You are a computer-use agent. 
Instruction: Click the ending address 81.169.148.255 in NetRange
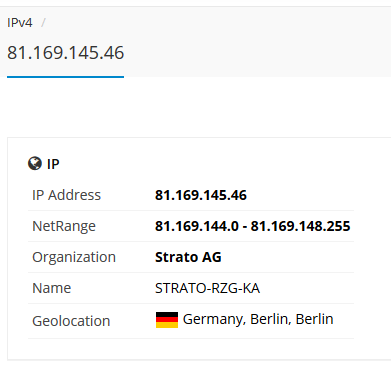pos(300,226)
